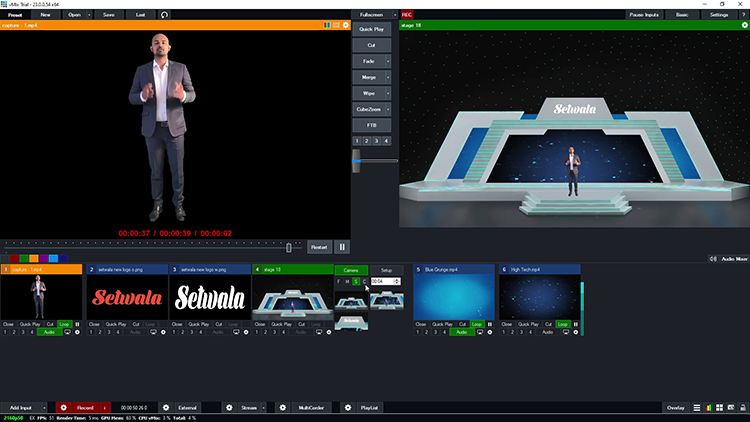
Task: Open MultiCorder settings gear icon
Action: pos(282,408)
